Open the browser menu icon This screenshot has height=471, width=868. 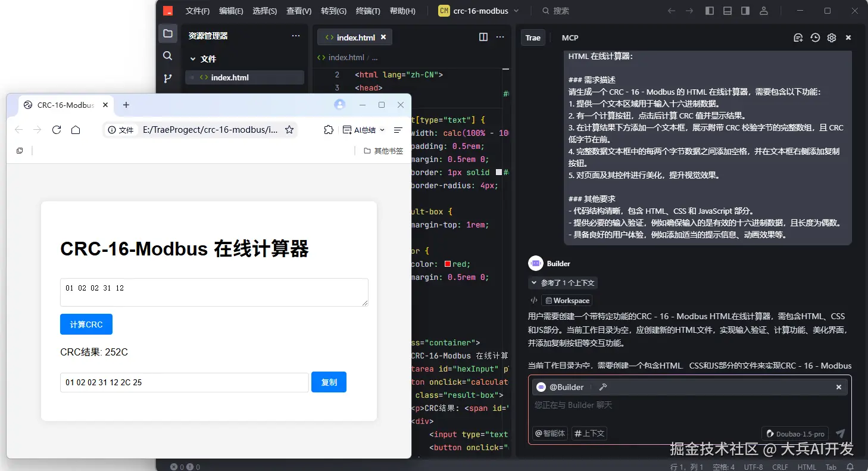pos(398,130)
